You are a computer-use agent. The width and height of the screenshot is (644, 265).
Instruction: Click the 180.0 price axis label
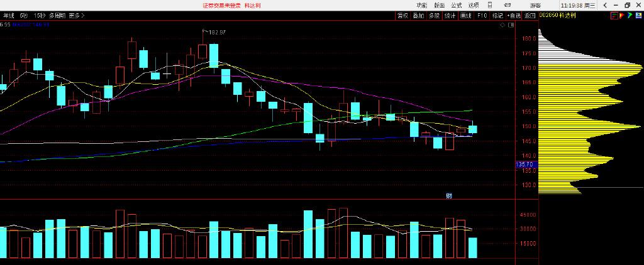click(x=529, y=39)
